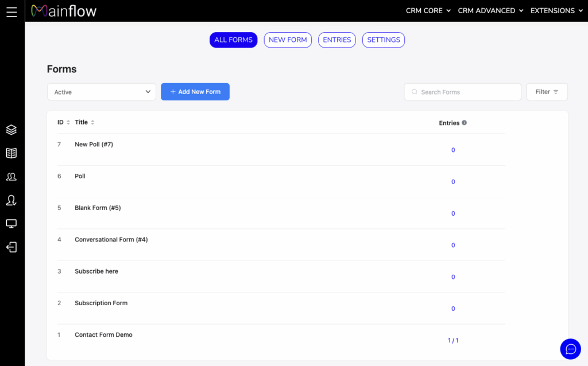Open the EXTENSIONS dropdown menu
The width and height of the screenshot is (588, 366).
coord(556,11)
